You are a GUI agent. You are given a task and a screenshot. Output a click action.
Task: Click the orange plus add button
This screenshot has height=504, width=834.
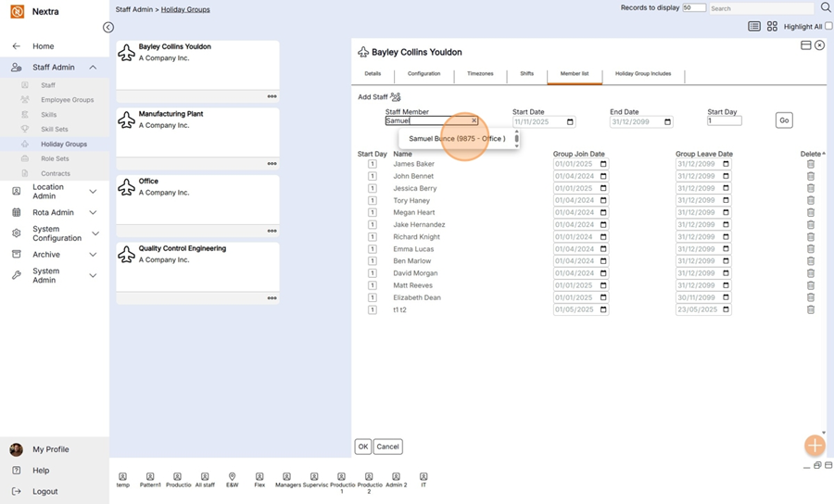815,446
